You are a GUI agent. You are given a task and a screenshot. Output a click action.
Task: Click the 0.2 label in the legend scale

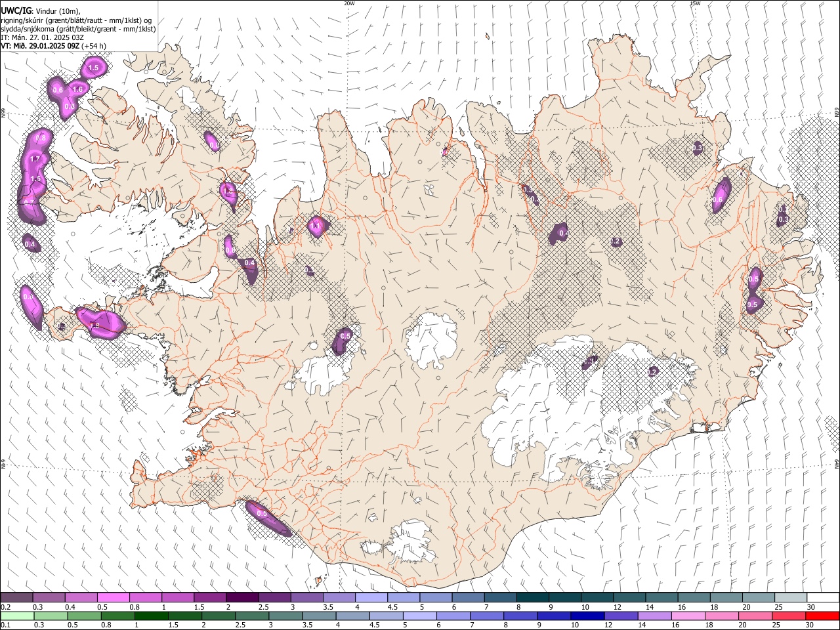[x=6, y=607]
